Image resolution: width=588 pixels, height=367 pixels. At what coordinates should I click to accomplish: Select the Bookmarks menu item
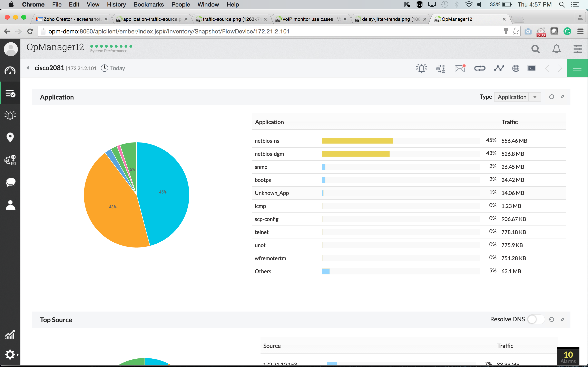tap(148, 5)
